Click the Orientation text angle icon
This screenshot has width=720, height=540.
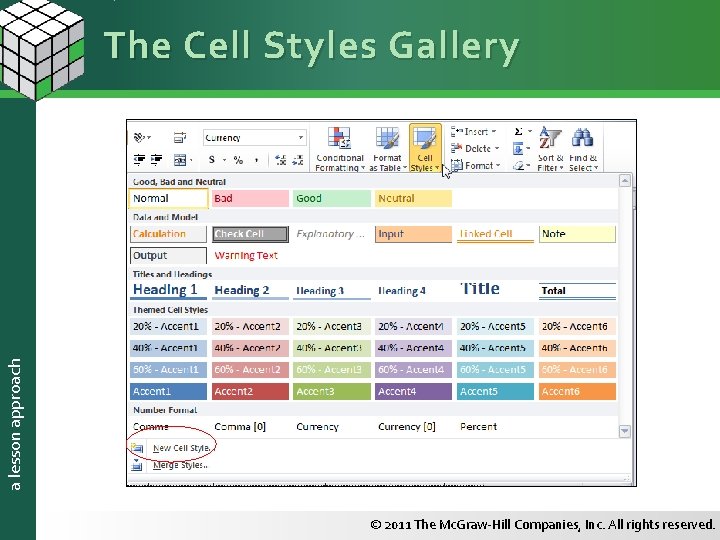pos(139,137)
